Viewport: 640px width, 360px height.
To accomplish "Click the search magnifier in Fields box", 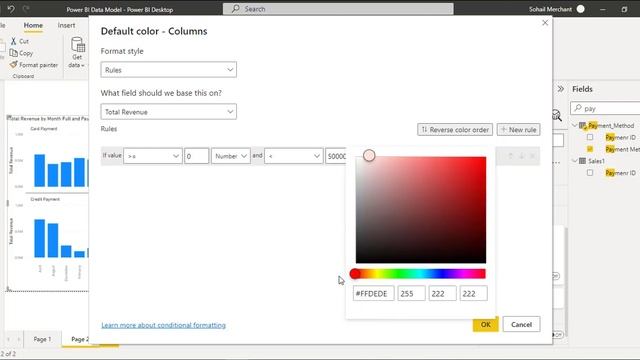I will click(x=578, y=108).
